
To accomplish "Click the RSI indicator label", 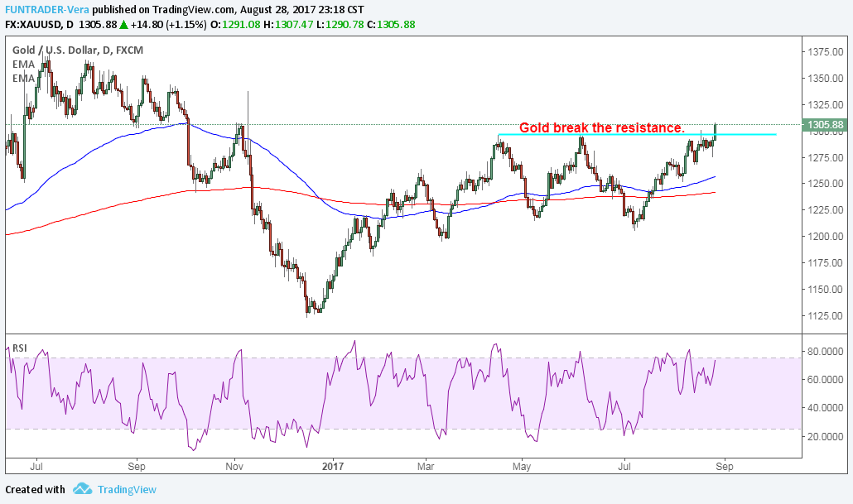I will tap(20, 348).
